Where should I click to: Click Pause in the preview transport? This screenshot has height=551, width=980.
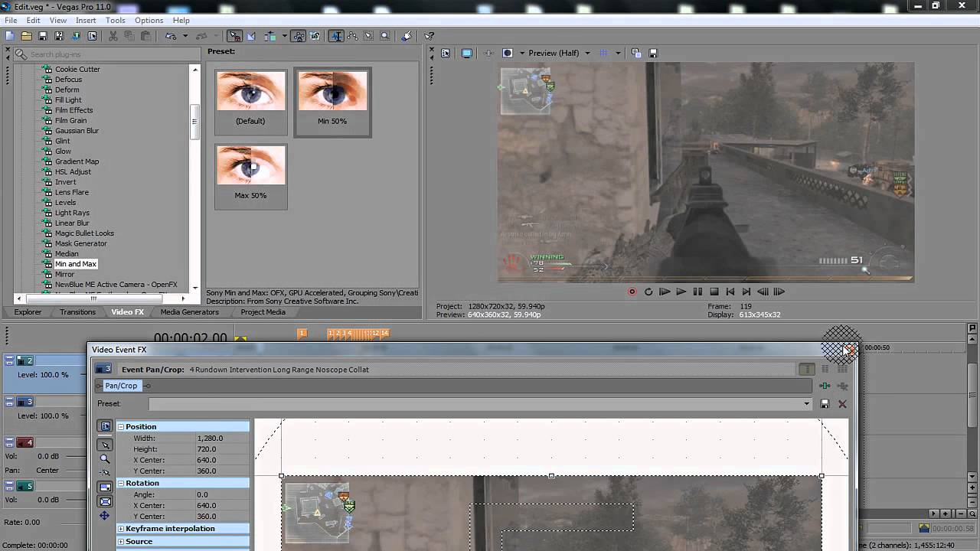(697, 292)
